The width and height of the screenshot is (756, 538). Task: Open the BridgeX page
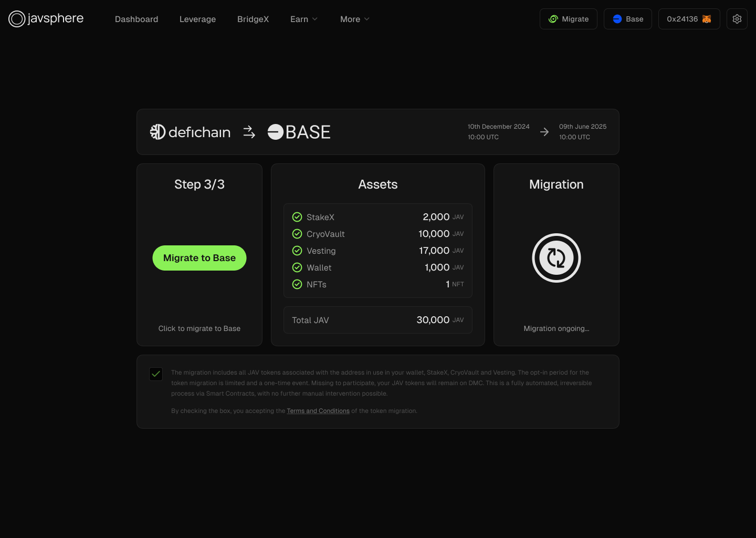253,19
